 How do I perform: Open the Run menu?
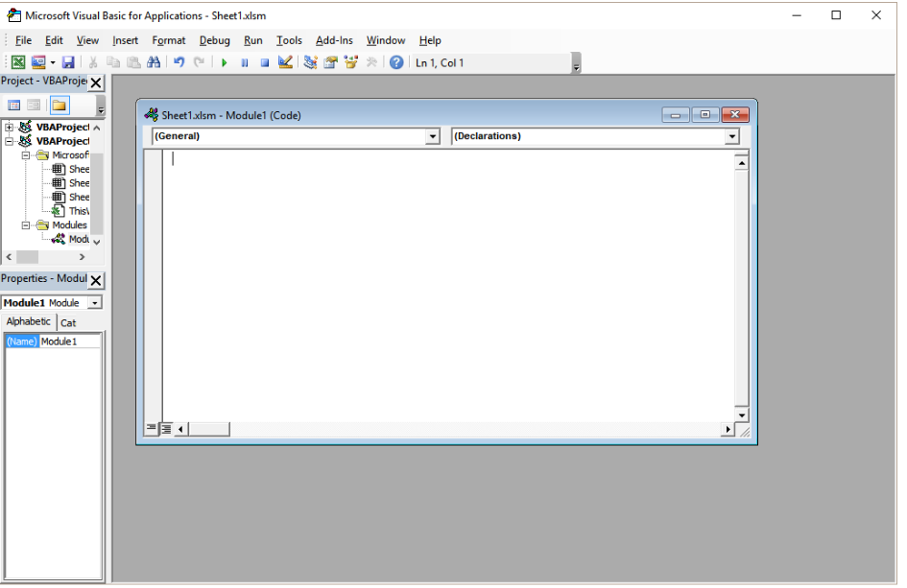tap(252, 40)
